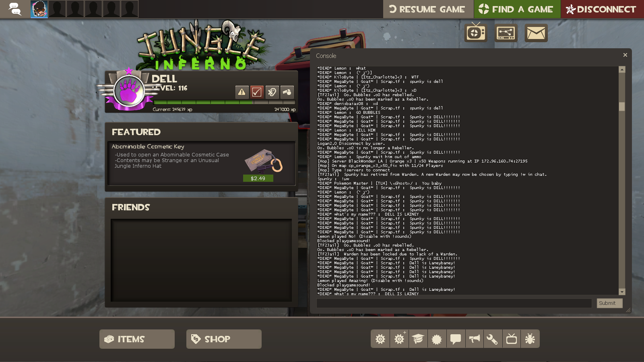Click the second empty party slot silhouette

[x=75, y=9]
